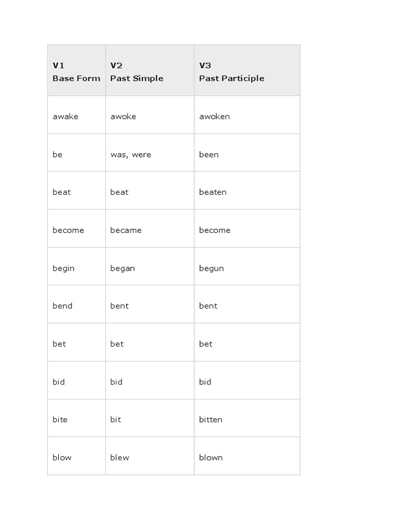Click the word "blew"

pos(119,458)
